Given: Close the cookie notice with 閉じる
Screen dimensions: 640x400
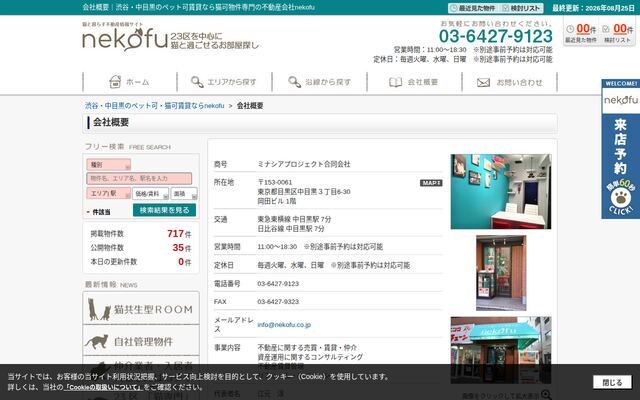Looking at the screenshot, I should pyautogui.click(x=612, y=382).
